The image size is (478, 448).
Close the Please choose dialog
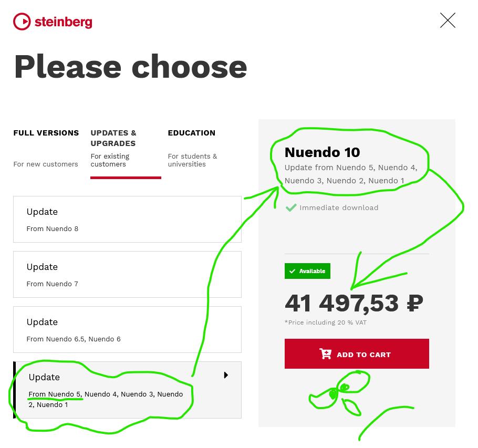pos(448,20)
